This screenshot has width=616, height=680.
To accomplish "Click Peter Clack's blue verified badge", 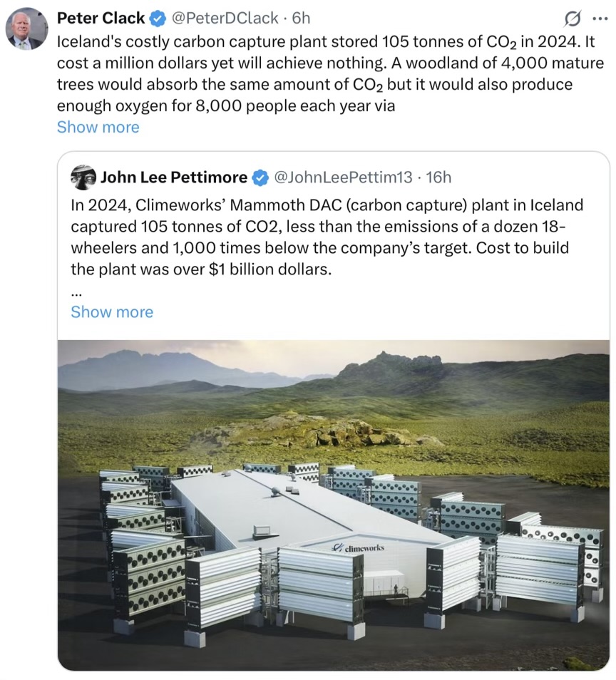I will point(158,19).
